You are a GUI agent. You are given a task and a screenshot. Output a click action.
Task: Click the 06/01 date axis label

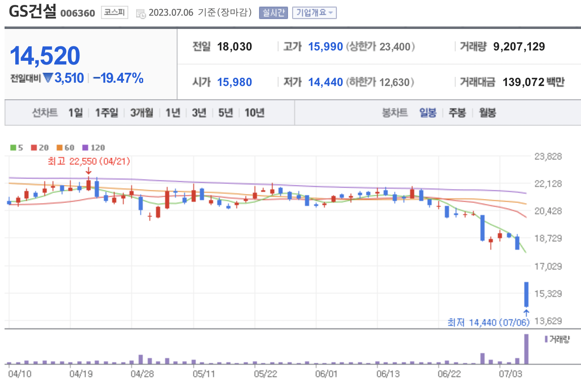(x=326, y=374)
